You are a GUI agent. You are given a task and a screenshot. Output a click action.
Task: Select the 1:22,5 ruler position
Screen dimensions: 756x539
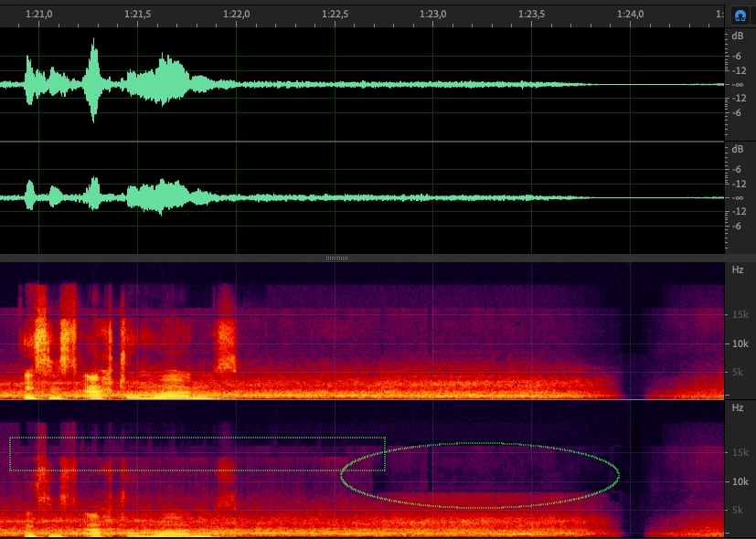[x=335, y=14]
